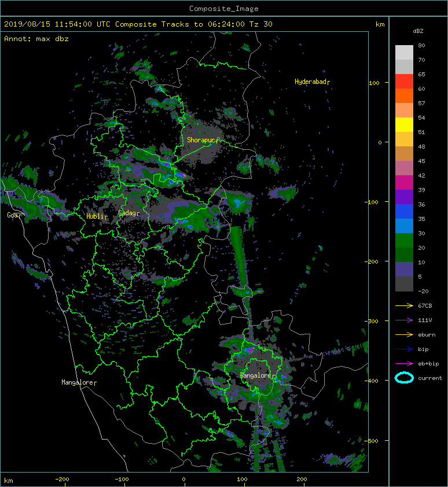
Task: Pick the red swatch between 65 and 60
Action: pos(404,82)
